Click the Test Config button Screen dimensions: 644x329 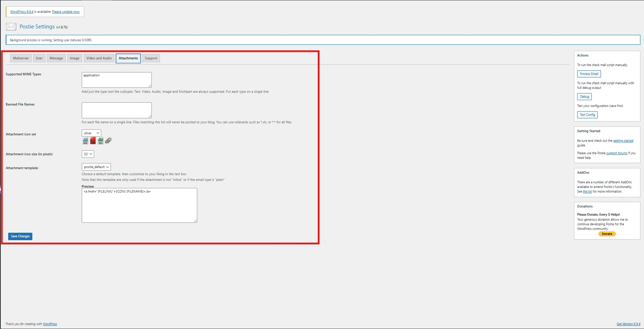(x=587, y=115)
